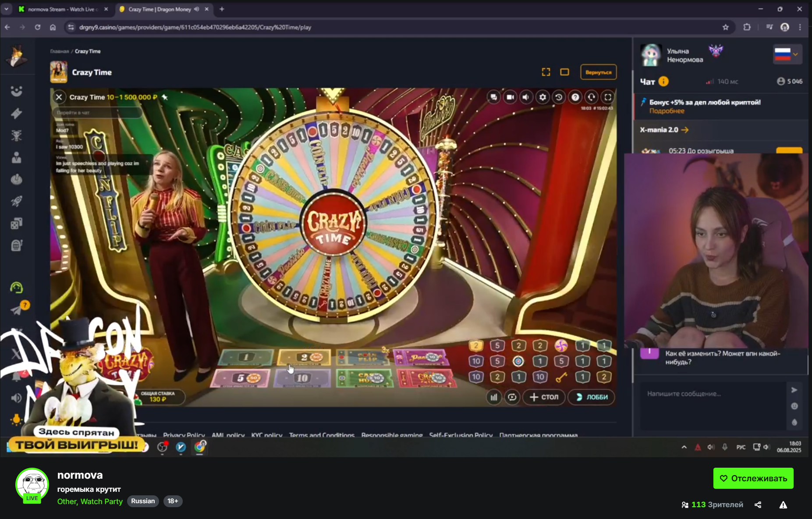Open the in-game chat bubbles icon

point(494,97)
